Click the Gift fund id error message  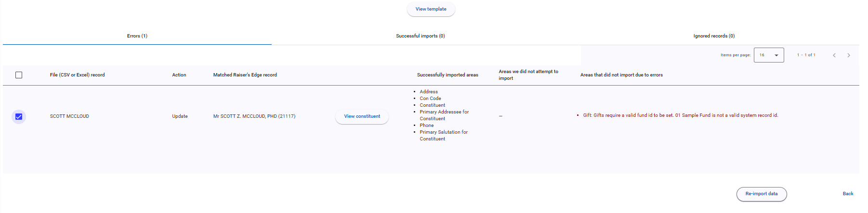(680, 115)
